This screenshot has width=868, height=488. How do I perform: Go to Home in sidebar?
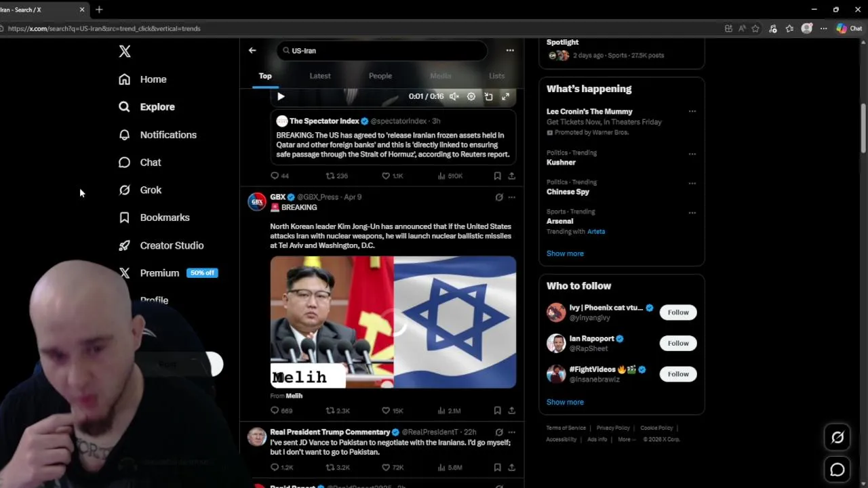click(142, 79)
